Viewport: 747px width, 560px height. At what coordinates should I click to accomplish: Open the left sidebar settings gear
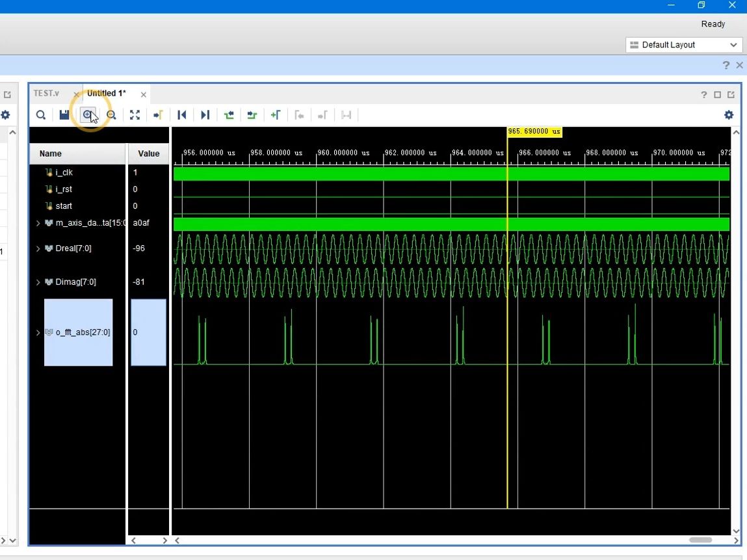click(6, 114)
